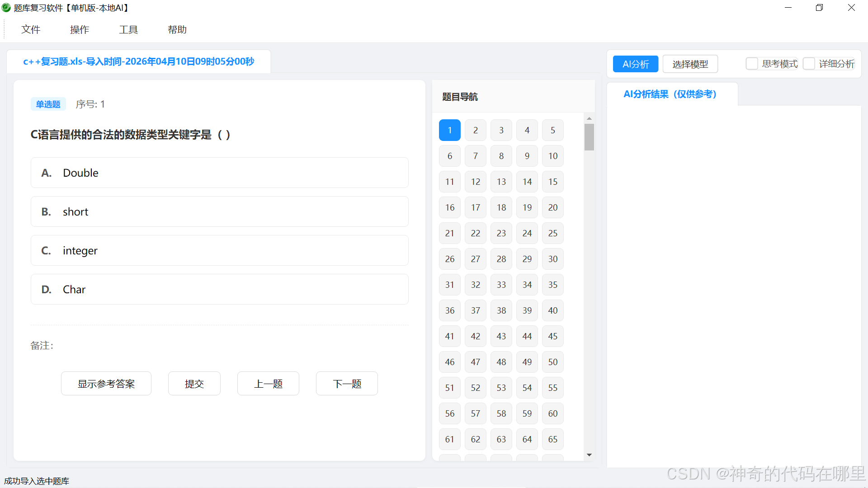The height and width of the screenshot is (488, 868).
Task: Jump to question 60 in navigation
Action: (553, 413)
